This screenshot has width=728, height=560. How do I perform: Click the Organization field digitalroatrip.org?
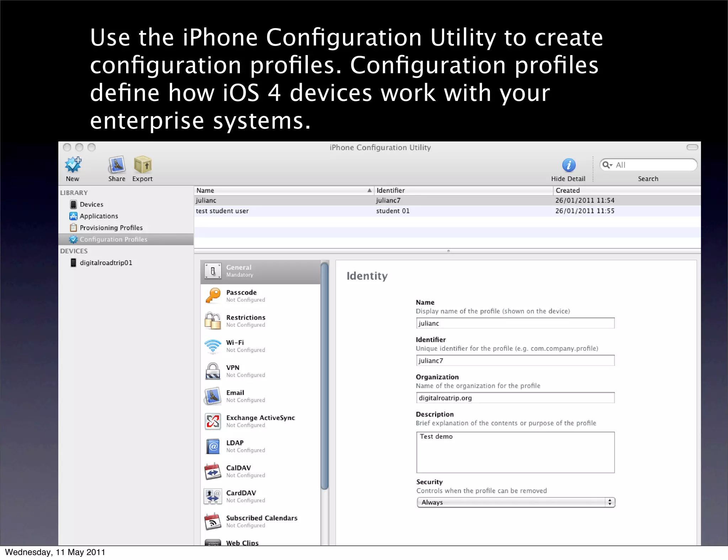coord(515,398)
